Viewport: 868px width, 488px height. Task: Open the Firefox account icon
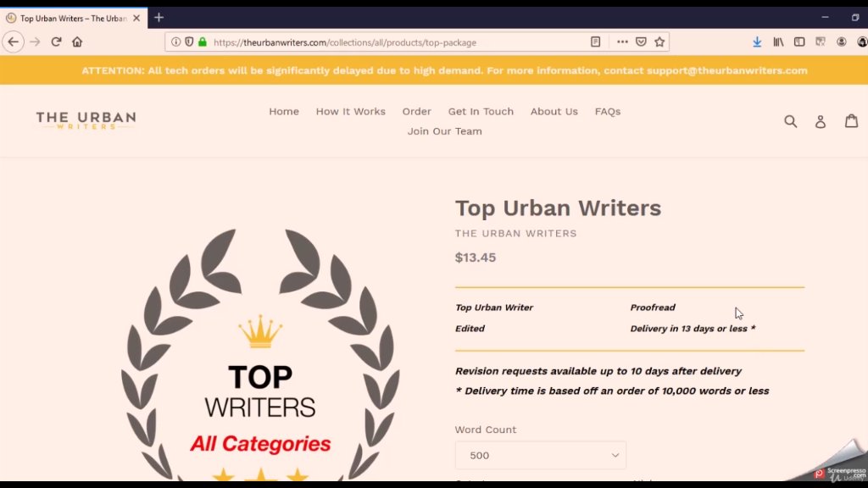point(842,42)
